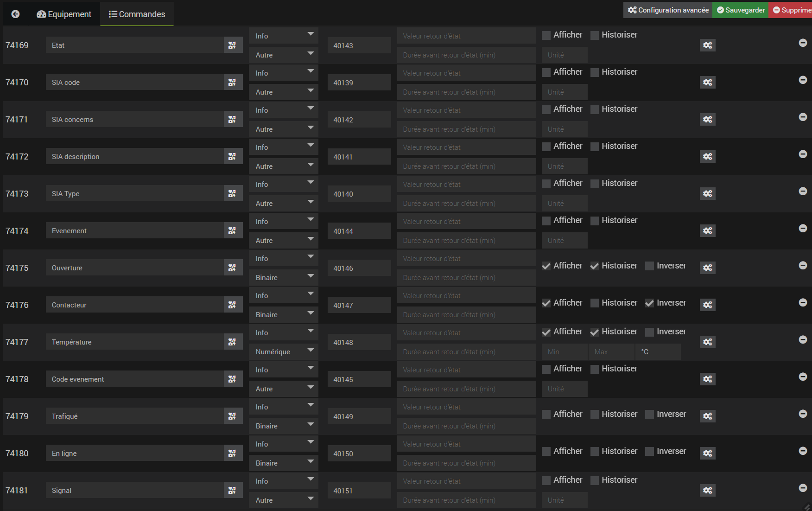Open icon picker for Trafiqué command
This screenshot has width=812, height=511.
(233, 416)
